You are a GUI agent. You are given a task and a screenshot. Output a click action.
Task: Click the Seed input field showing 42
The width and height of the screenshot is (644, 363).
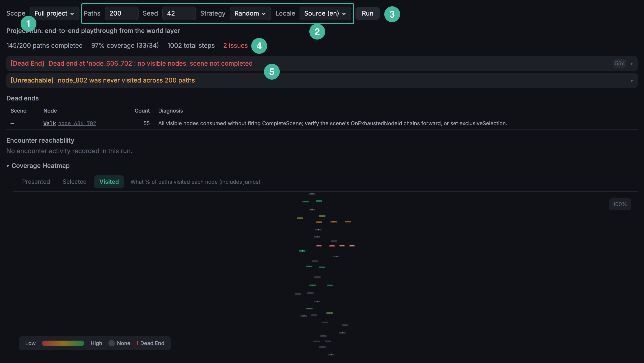[x=179, y=13]
